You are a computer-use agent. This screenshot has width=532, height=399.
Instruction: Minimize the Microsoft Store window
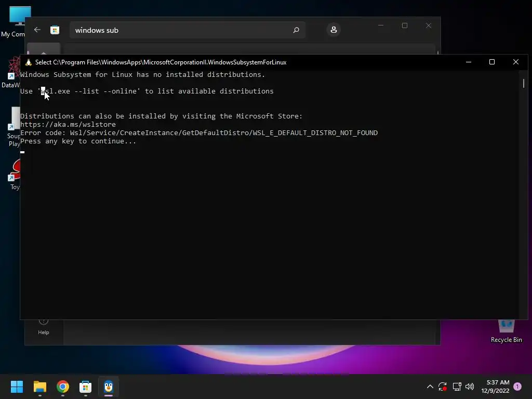point(381,25)
